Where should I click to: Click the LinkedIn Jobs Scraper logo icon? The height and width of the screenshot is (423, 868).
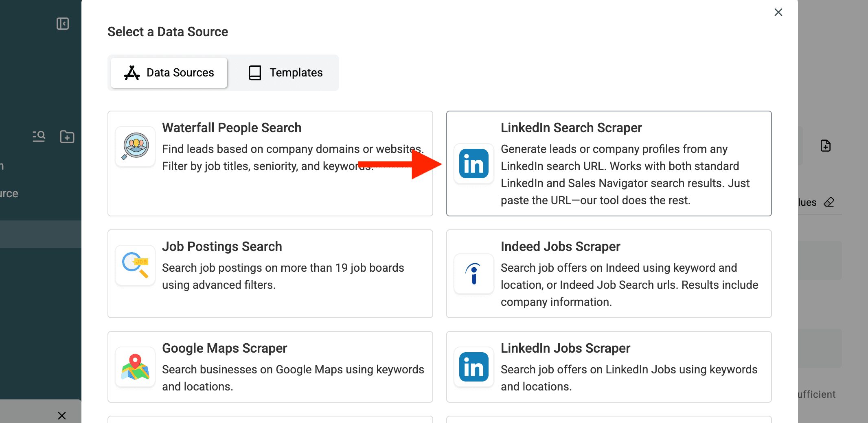(x=473, y=367)
